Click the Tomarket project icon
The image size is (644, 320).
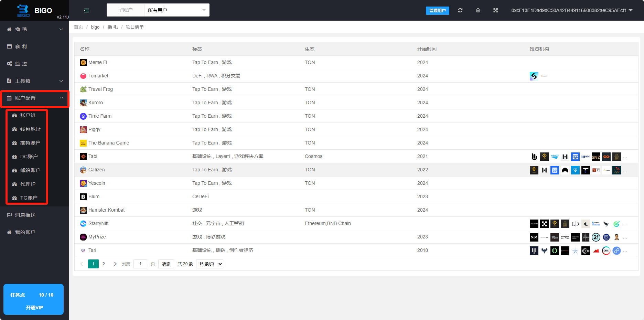click(83, 76)
